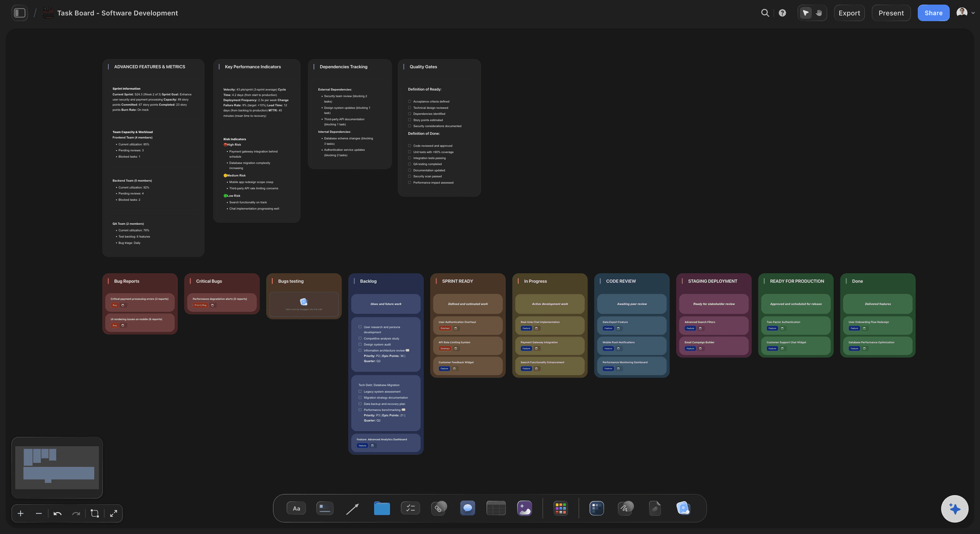Select the card block tool
980x534 pixels.
(324, 508)
